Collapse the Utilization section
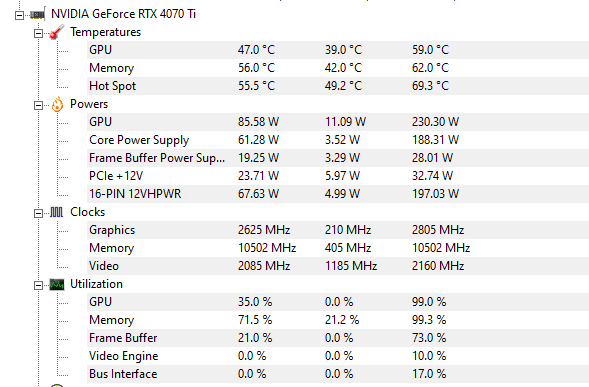Image resolution: width=589 pixels, height=387 pixels. (x=38, y=286)
